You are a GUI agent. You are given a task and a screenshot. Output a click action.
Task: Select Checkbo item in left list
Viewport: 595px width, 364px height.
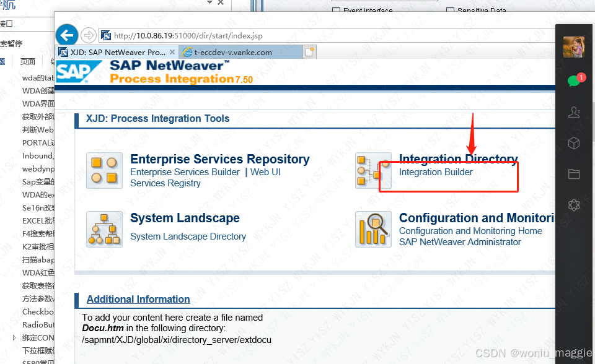point(38,311)
